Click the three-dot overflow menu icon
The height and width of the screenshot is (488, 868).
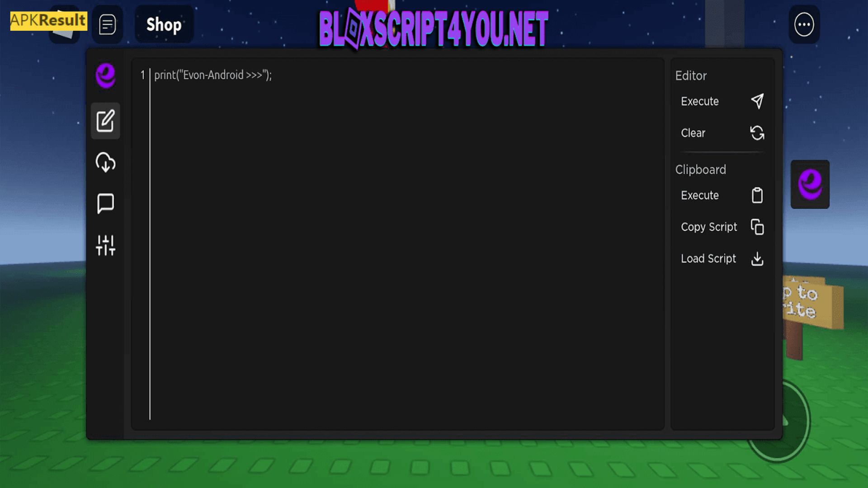(x=804, y=24)
